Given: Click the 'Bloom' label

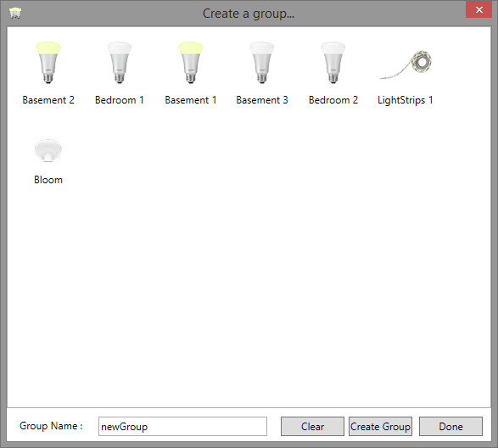Looking at the screenshot, I should click(48, 180).
